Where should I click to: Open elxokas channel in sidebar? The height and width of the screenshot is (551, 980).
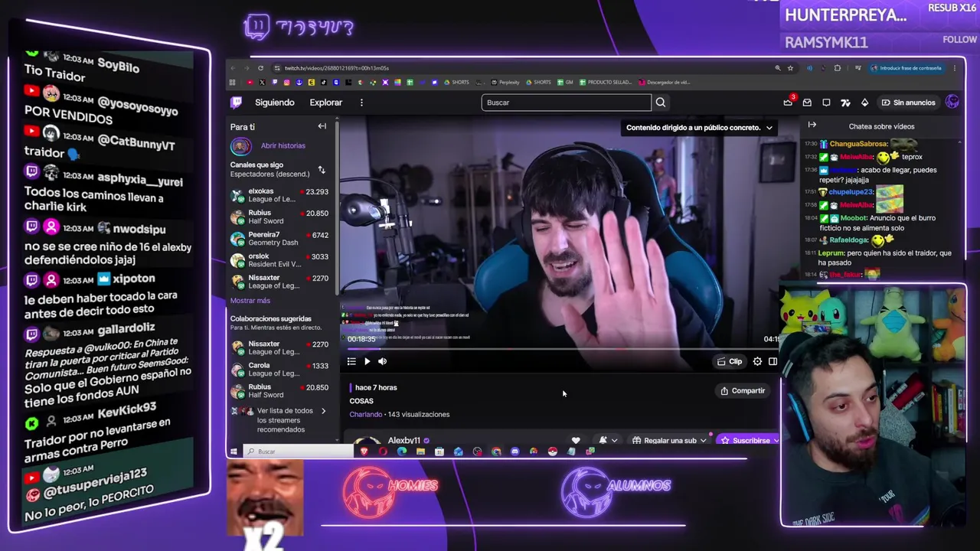click(x=279, y=195)
